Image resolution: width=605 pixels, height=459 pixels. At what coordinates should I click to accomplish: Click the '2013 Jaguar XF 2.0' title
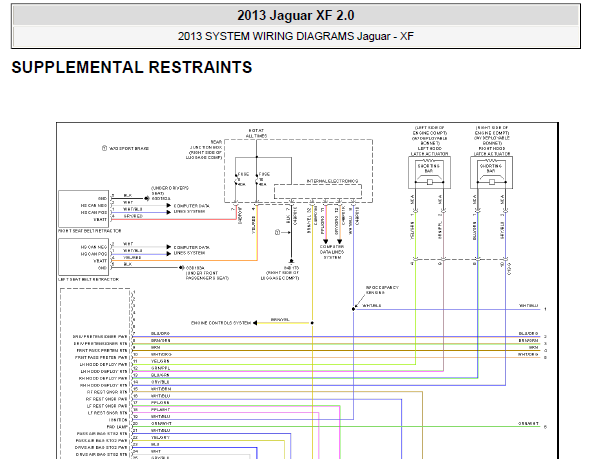point(296,15)
